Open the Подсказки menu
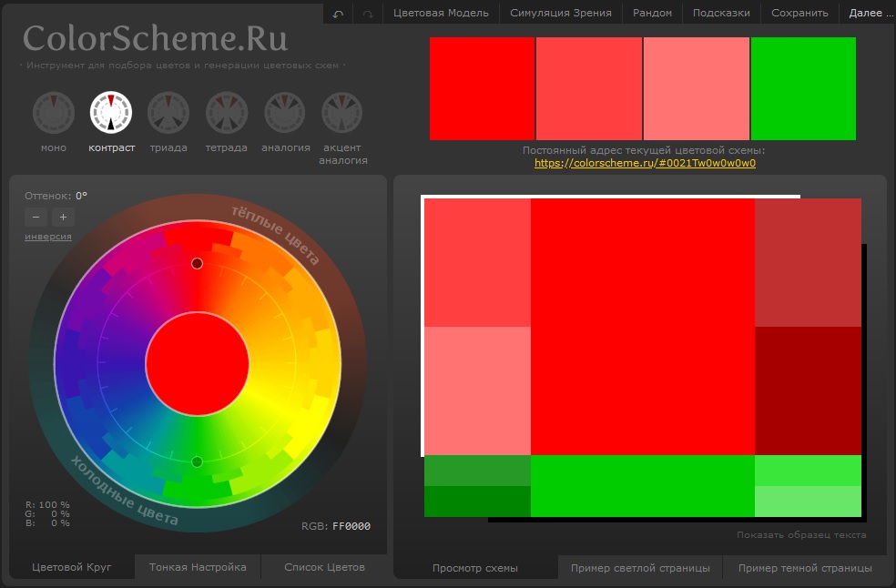896x588 pixels. click(x=721, y=13)
